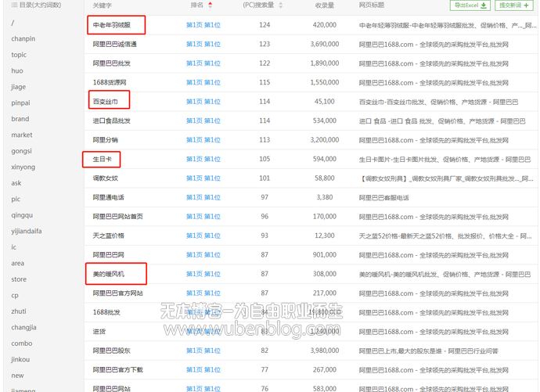This screenshot has height=392, width=540.
Task: Click keyword 百变丝巾
Action: click(106, 102)
